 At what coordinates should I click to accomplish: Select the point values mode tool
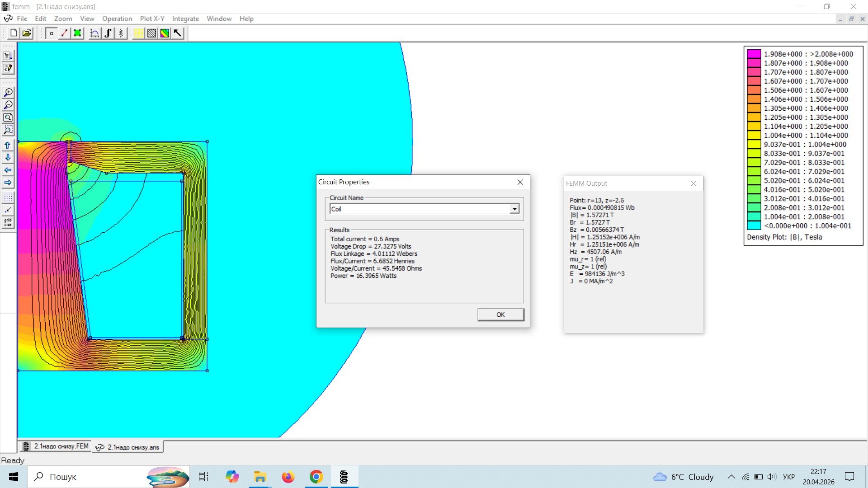(x=52, y=33)
